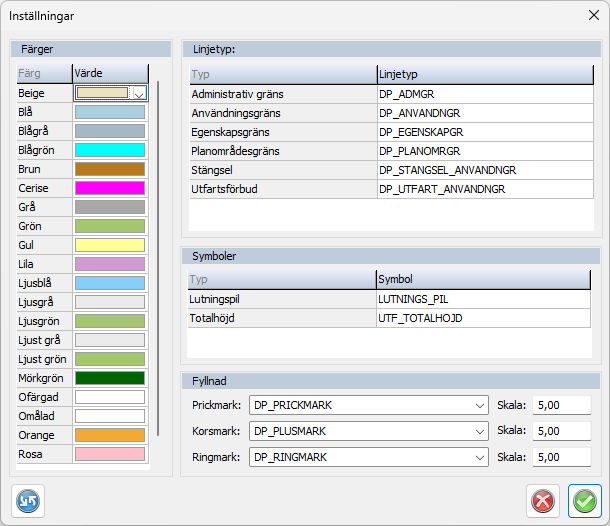This screenshot has height=526, width=610.
Task: Select the DP_ADMGR linetype cell
Action: tap(482, 94)
